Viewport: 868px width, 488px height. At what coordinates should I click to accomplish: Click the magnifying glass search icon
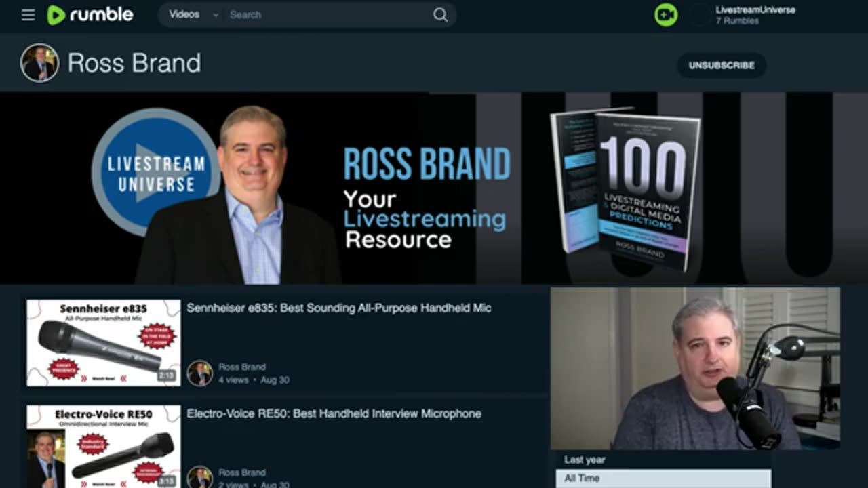coord(441,15)
